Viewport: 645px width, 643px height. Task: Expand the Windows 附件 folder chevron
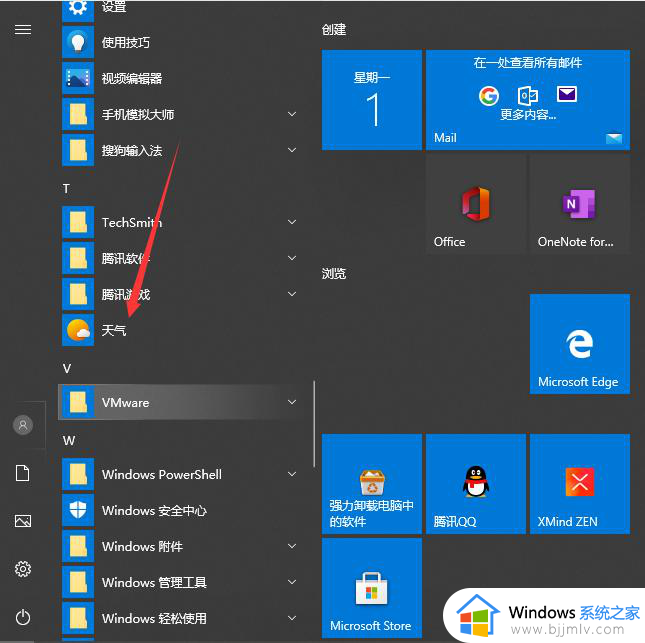[292, 546]
